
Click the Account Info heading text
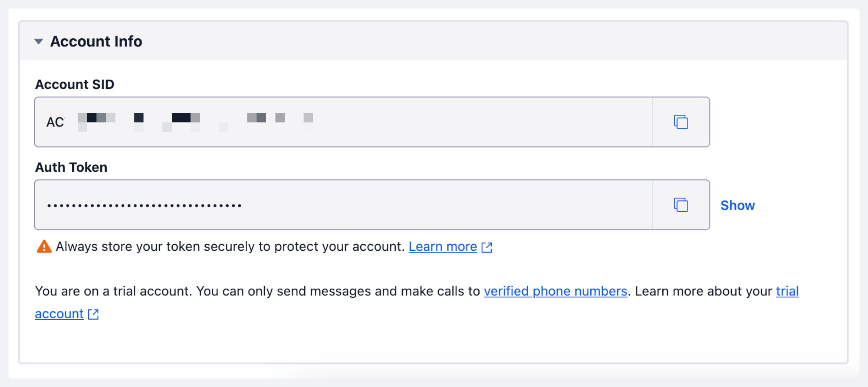click(96, 42)
